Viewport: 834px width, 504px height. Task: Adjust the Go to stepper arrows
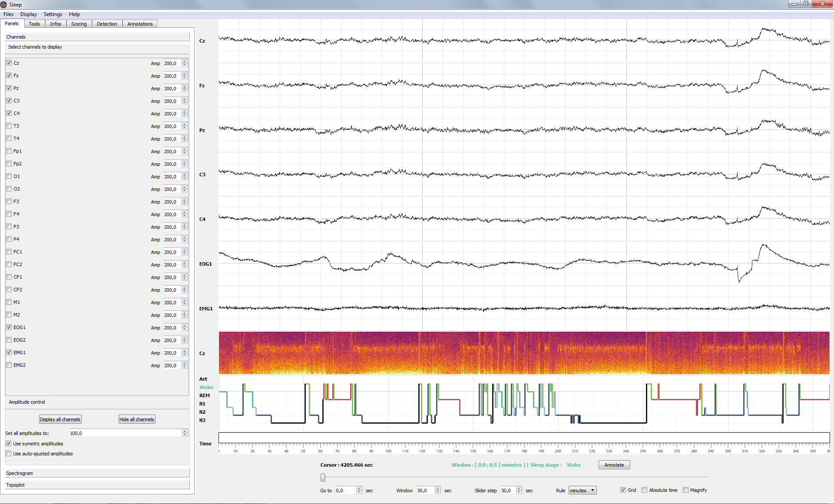359,491
